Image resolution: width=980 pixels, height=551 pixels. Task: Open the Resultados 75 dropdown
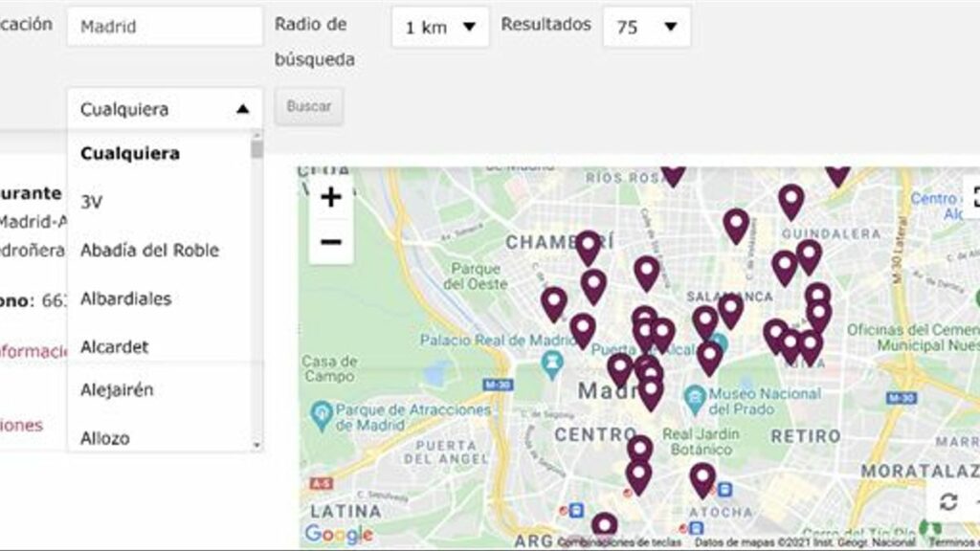coord(646,27)
